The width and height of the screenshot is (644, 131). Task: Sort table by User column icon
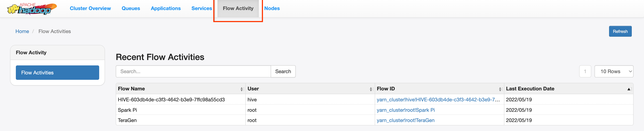pos(371,89)
